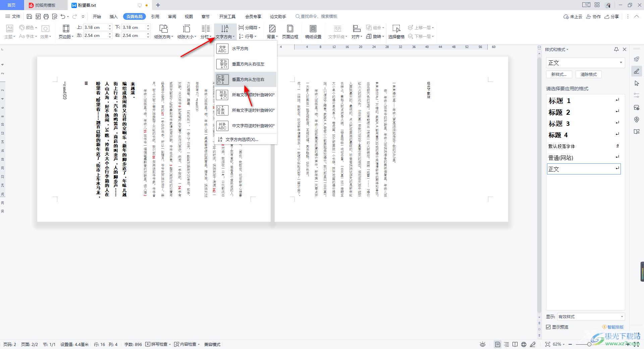
Task: Switch to reading view in the status bar
Action: click(515, 344)
